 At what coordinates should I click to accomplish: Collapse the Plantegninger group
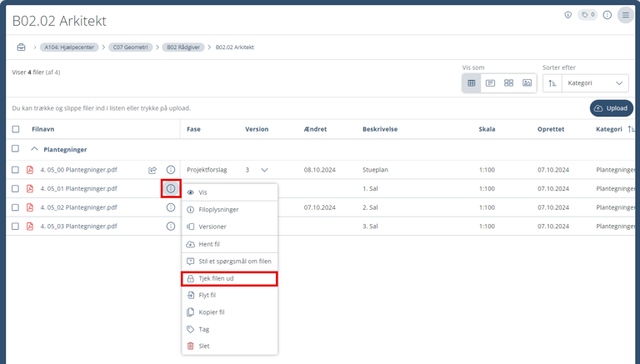click(34, 150)
